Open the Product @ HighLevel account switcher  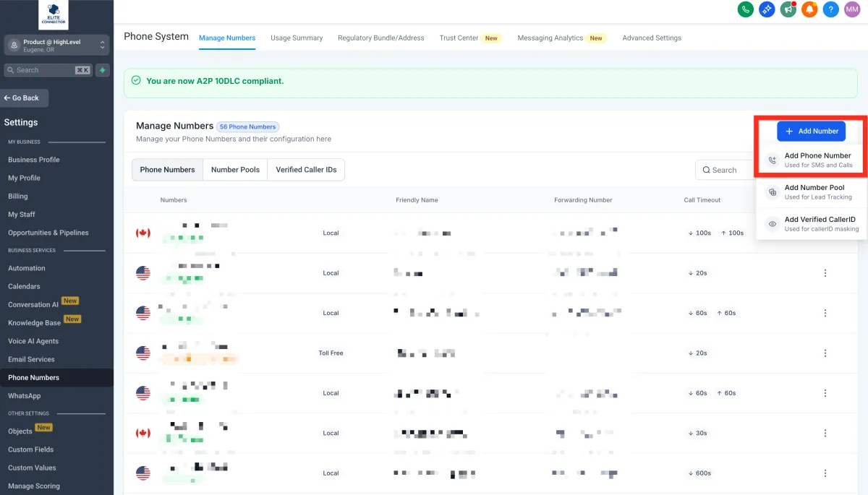56,46
